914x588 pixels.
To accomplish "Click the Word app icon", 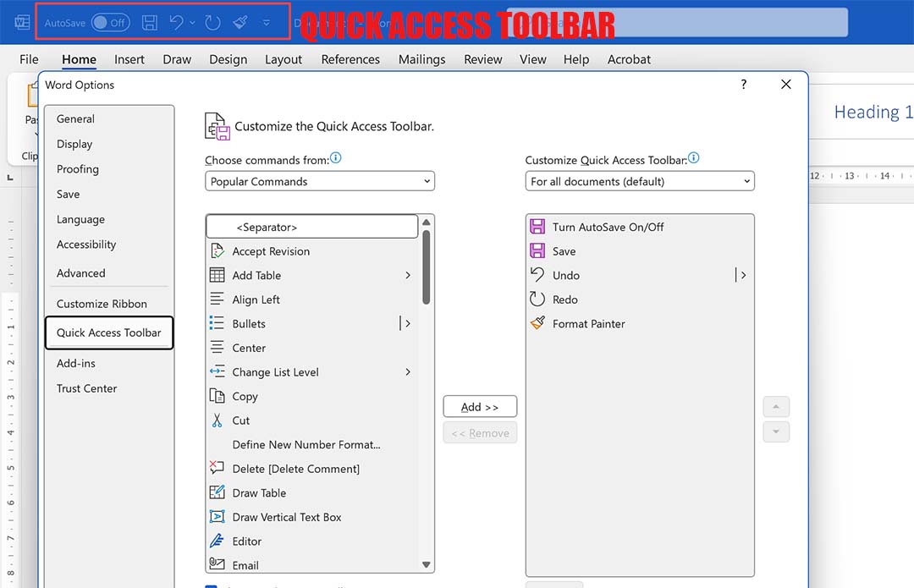I will tap(22, 23).
